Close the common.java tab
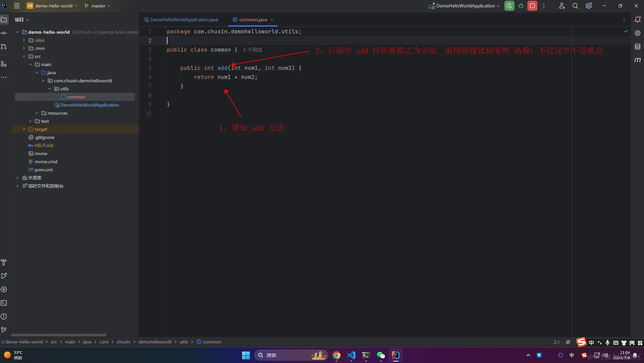 (x=272, y=20)
